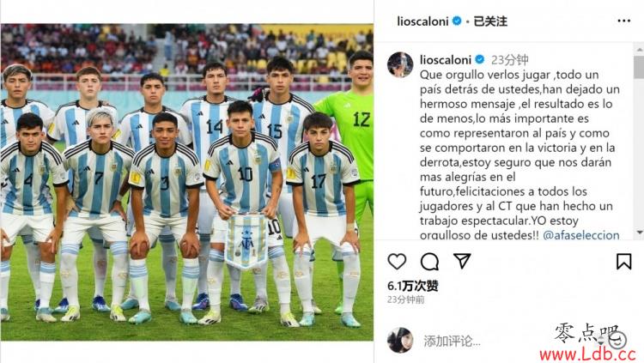Open the three-dot more options menu
Screen dimensions: 644x363
(624, 21)
